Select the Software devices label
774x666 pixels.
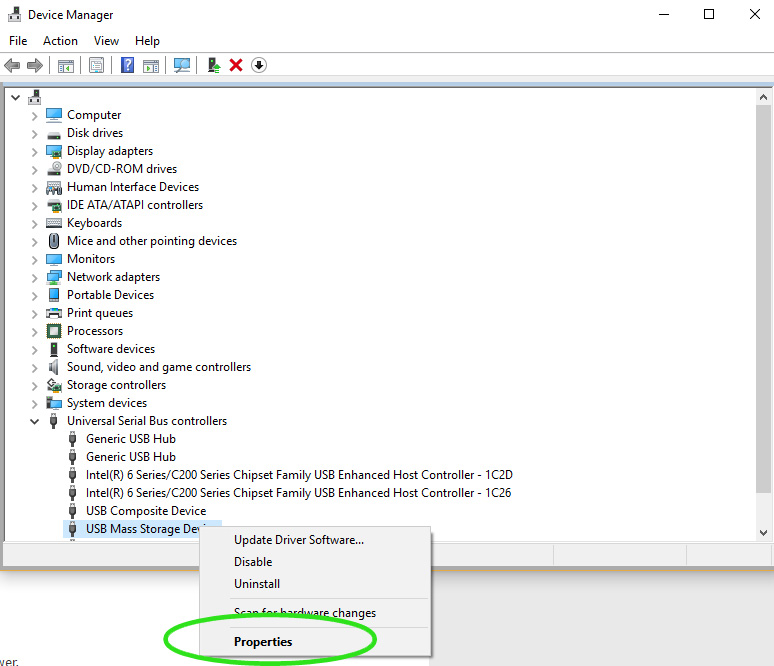tap(111, 349)
